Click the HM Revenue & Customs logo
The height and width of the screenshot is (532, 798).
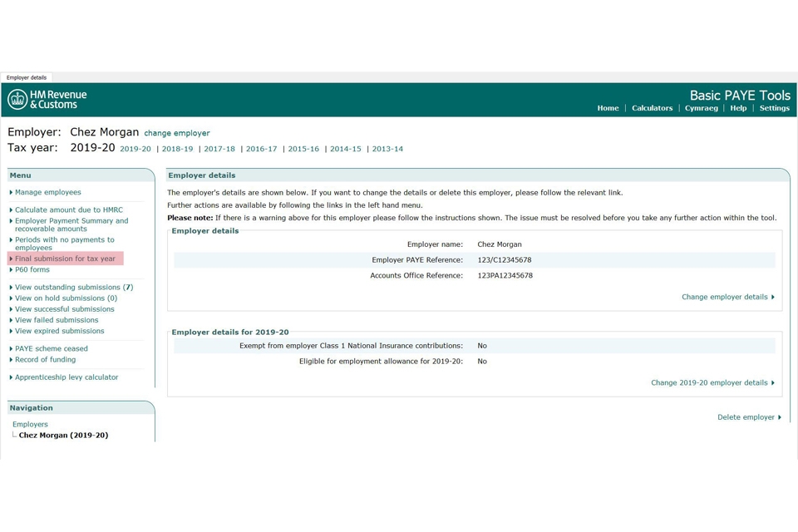(x=47, y=100)
